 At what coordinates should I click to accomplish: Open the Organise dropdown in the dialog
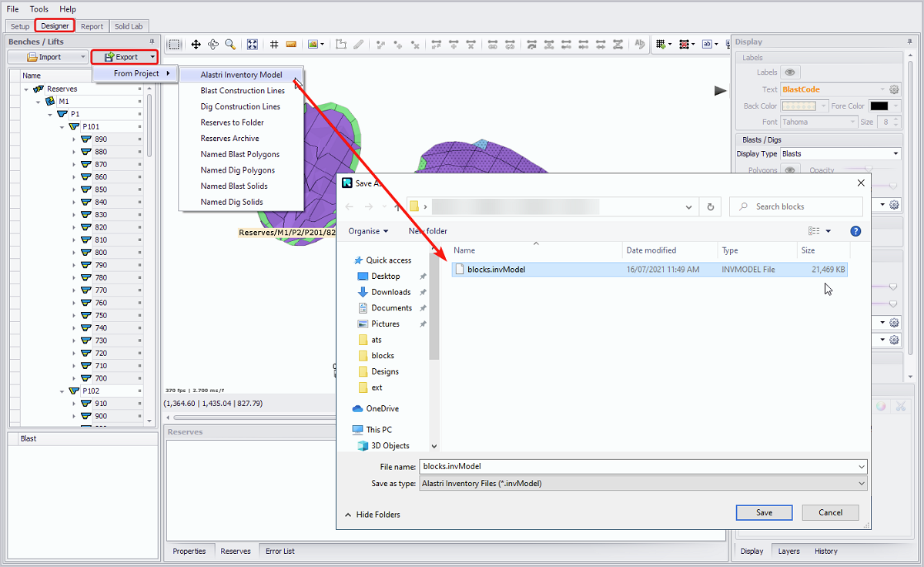(368, 231)
